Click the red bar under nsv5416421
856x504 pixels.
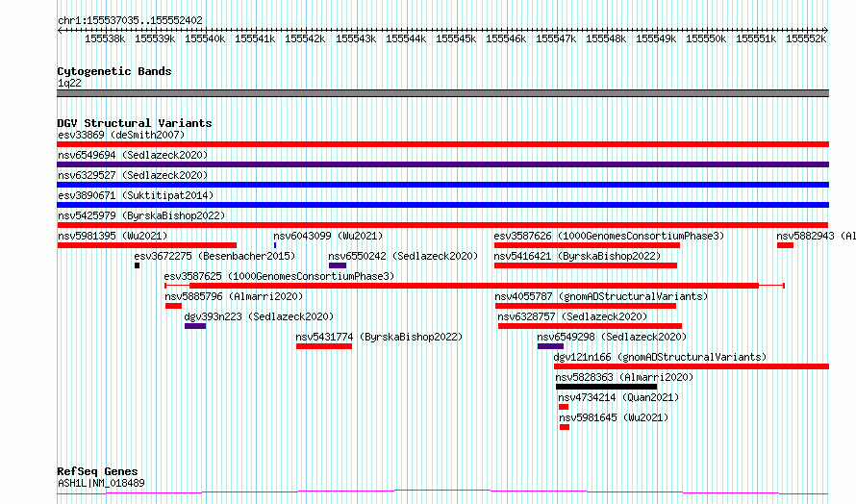pyautogui.click(x=586, y=265)
